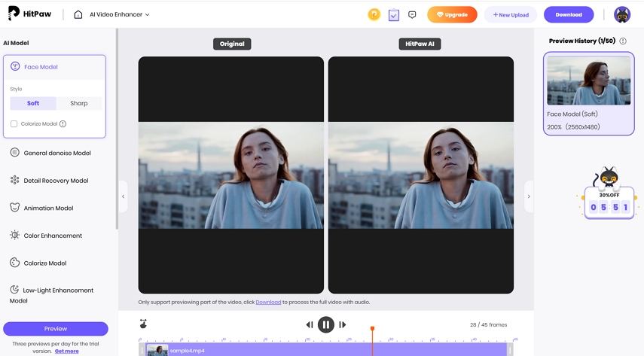Screen dimensions: 644x356
Task: Open the Face Model (Soft) history thumbnail
Action: click(588, 81)
